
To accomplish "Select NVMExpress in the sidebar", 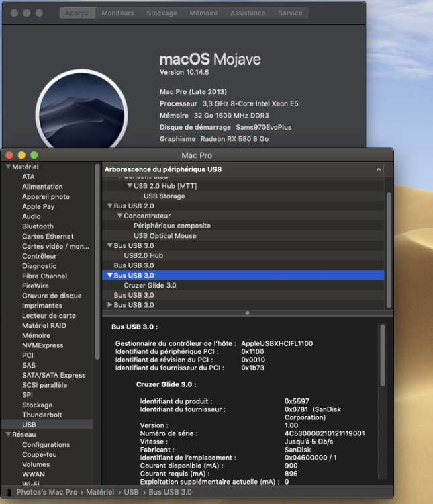I will coord(43,345).
